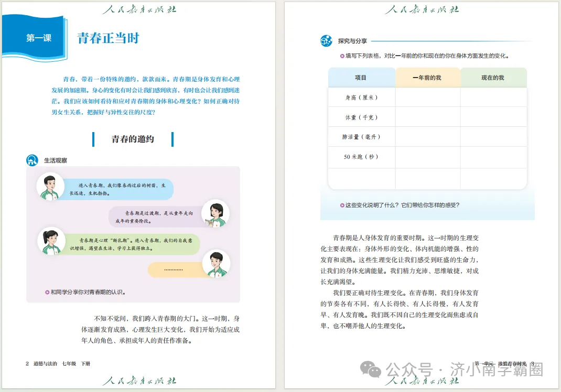
Task: Click the 一年前的我 table header
Action: pyautogui.click(x=427, y=78)
